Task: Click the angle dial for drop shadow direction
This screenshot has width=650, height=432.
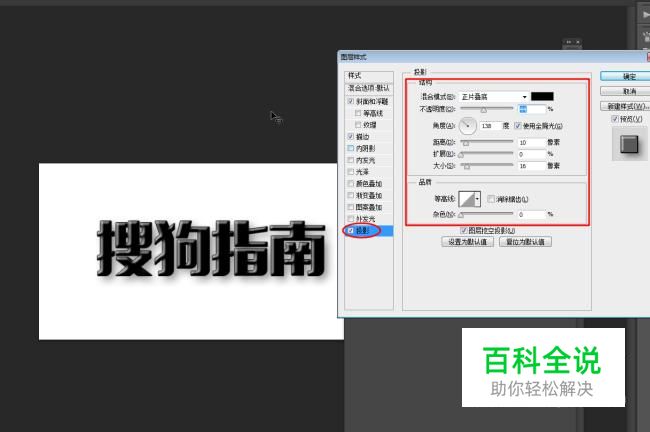Action: point(468,126)
